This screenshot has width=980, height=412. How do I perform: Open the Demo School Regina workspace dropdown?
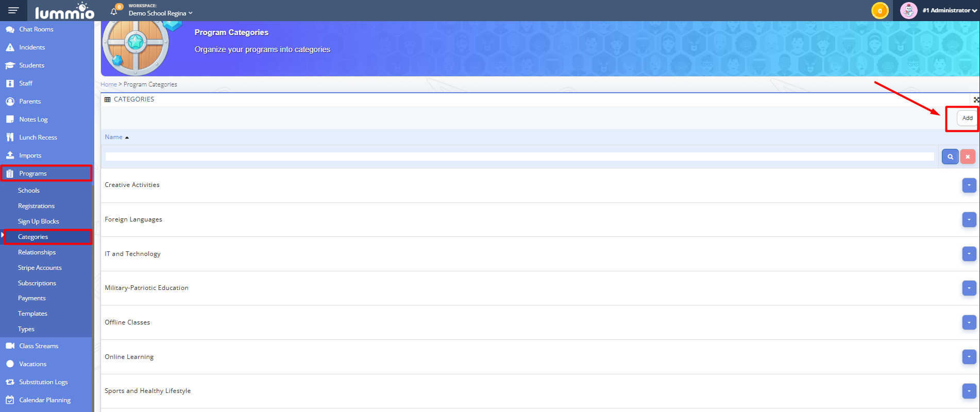click(160, 13)
